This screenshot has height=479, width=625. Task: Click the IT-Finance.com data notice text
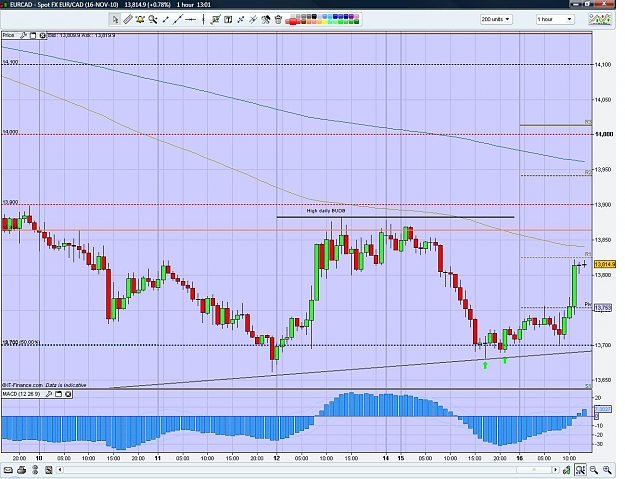[44, 385]
